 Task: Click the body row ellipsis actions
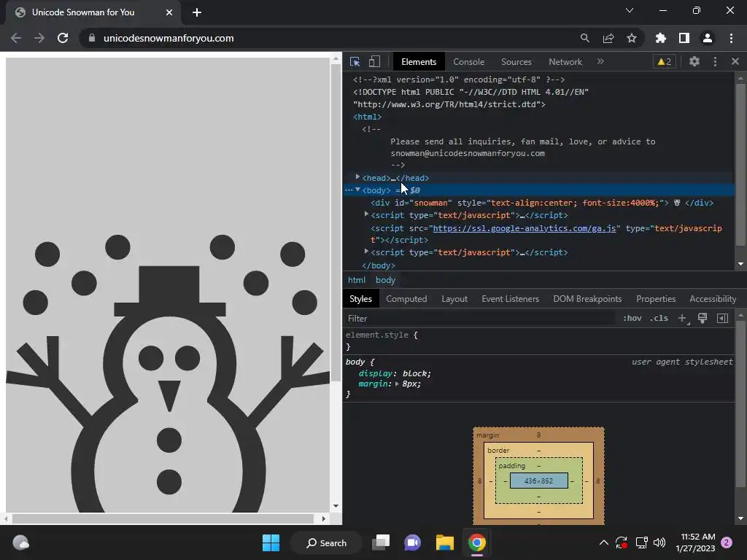(x=349, y=190)
